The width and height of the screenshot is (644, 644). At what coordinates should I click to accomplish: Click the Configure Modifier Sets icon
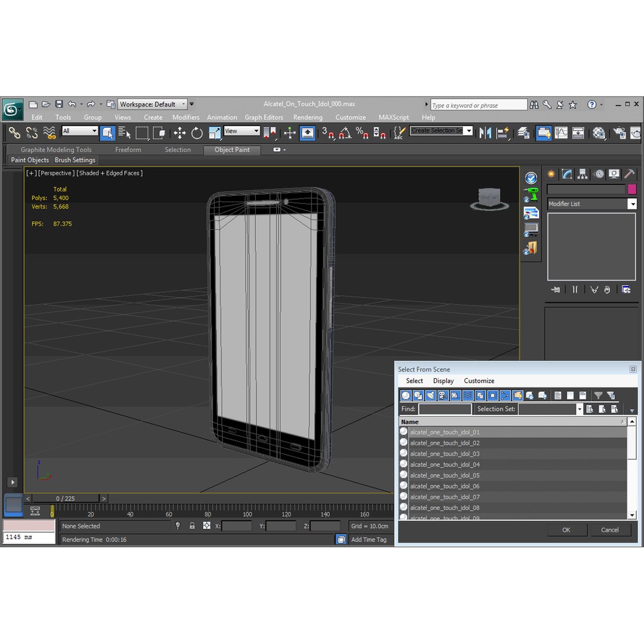pos(626,290)
